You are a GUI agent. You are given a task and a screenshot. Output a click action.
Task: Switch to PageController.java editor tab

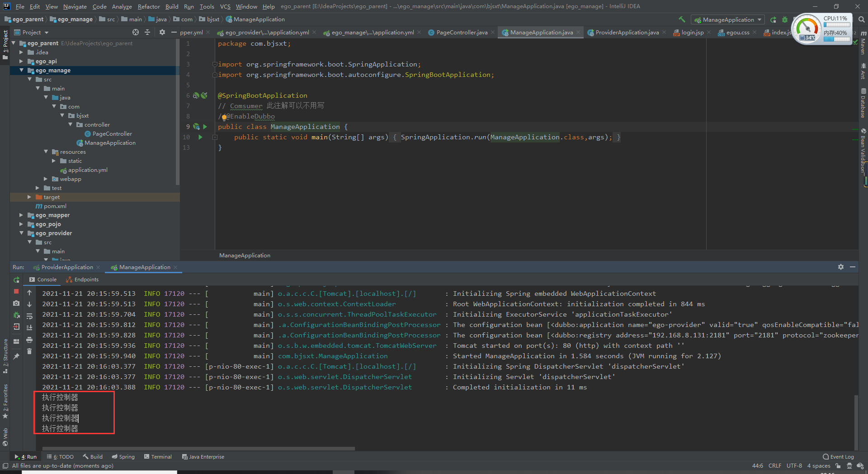pos(462,32)
